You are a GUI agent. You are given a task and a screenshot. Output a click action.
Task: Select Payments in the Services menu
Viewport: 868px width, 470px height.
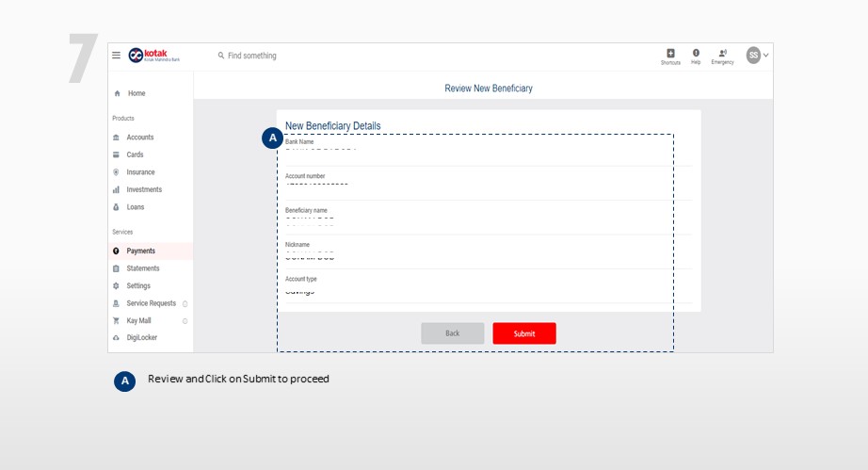pyautogui.click(x=140, y=251)
